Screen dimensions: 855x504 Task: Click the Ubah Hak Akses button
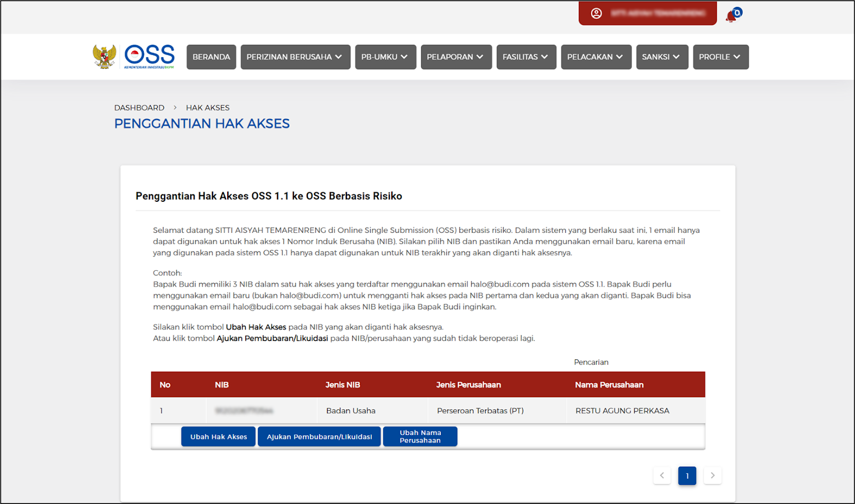[218, 436]
